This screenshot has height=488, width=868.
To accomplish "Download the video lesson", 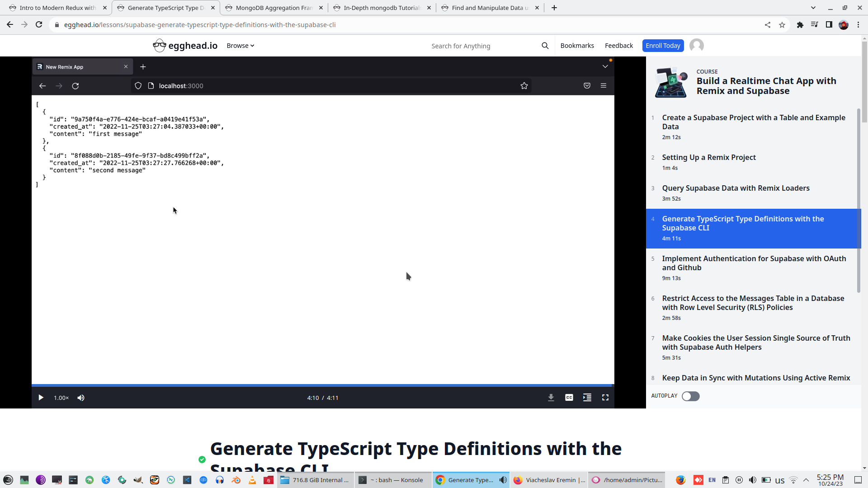I will [x=551, y=398].
